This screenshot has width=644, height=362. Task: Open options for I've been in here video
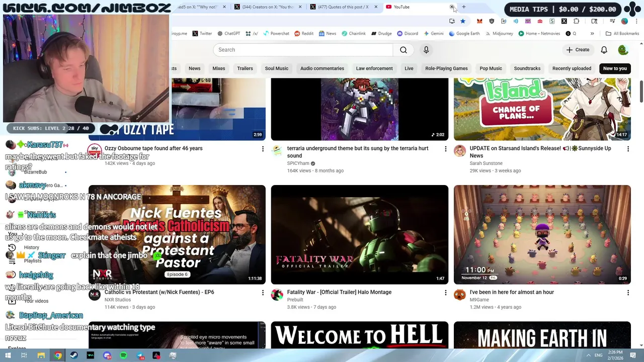pos(628,293)
